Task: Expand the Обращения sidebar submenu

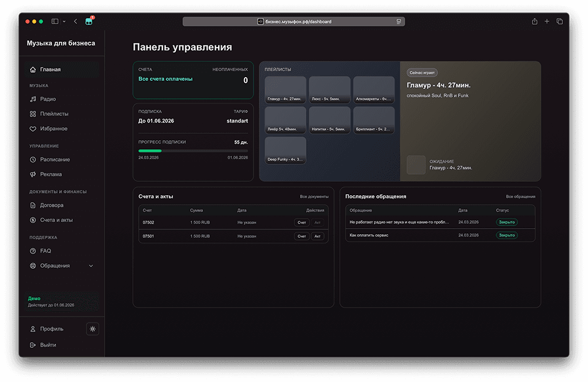Action: point(91,266)
